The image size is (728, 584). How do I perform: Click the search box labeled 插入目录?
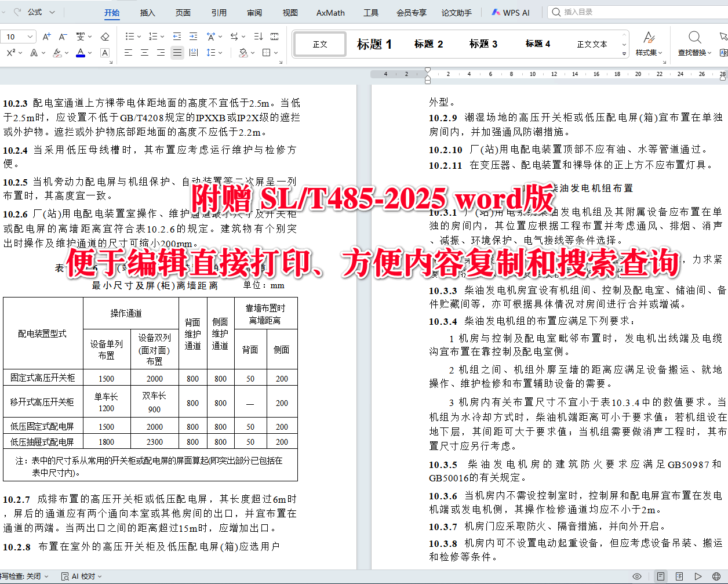[x=638, y=12]
